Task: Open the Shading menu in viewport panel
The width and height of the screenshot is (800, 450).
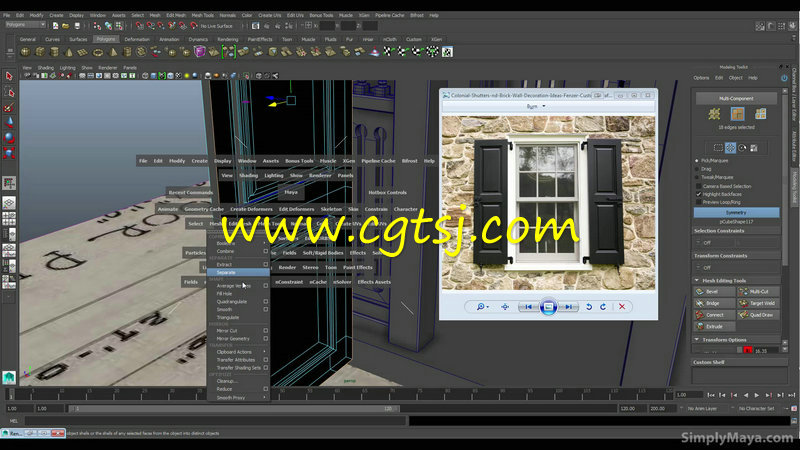Action: 45,68
